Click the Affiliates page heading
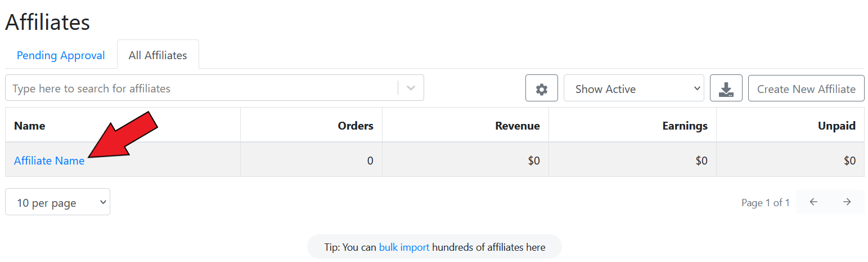This screenshot has height=262, width=868. pos(47,23)
